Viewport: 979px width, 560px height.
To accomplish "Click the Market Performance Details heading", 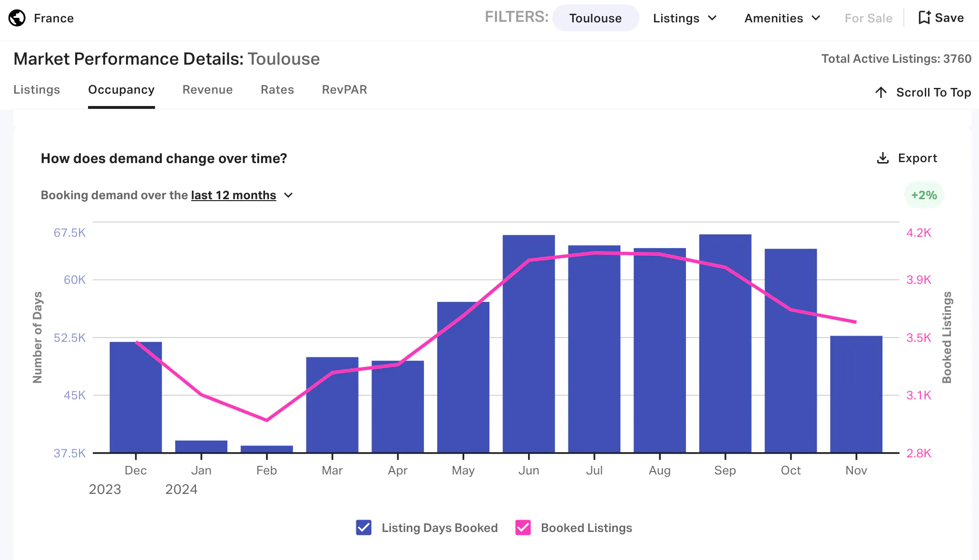I will point(166,59).
